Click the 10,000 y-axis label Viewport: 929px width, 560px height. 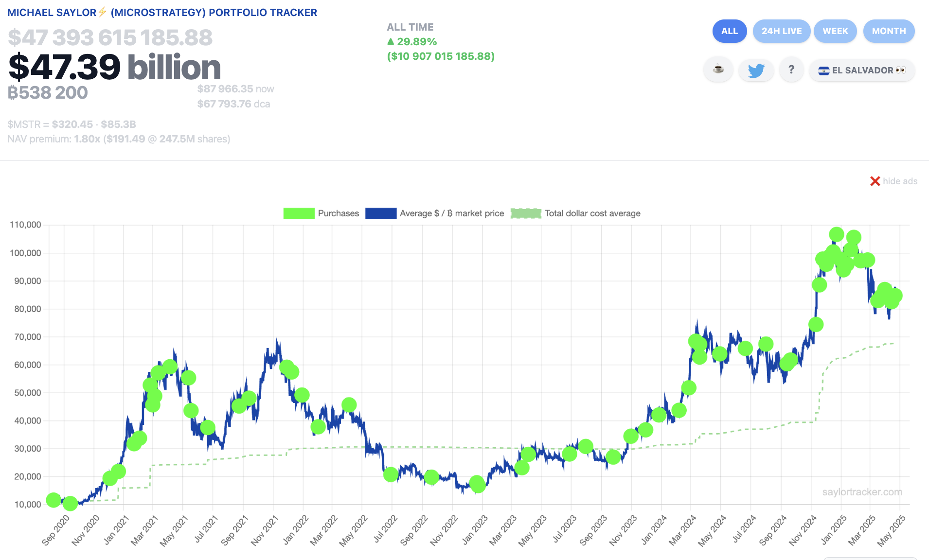28,505
